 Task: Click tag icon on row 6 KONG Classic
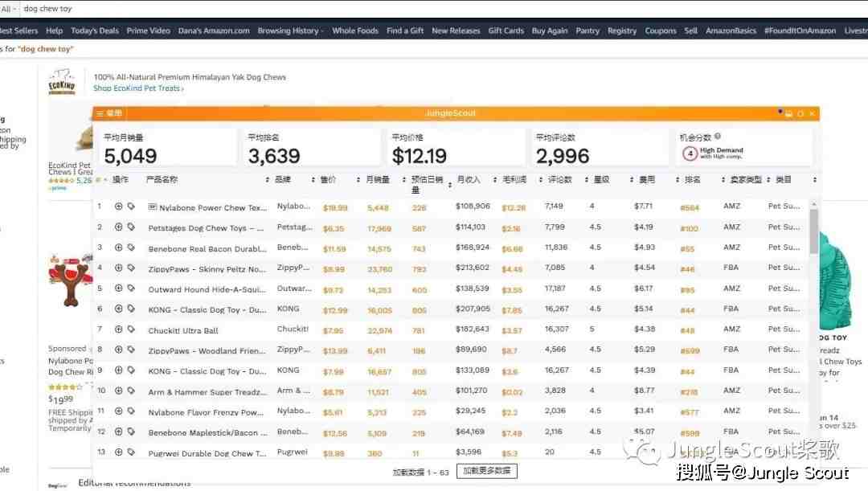pyautogui.click(x=131, y=309)
